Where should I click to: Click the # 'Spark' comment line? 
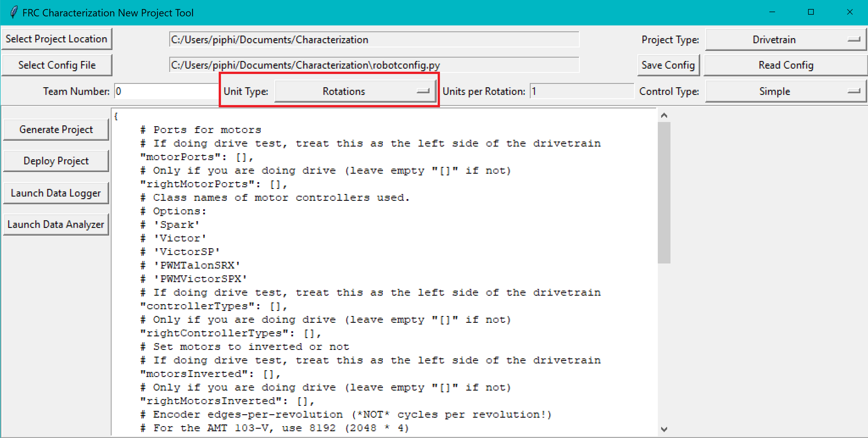click(x=170, y=225)
